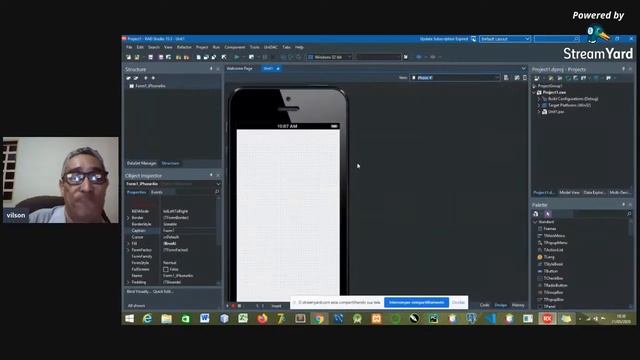Open Word from the taskbar
This screenshot has width=640, height=360.
[204, 318]
